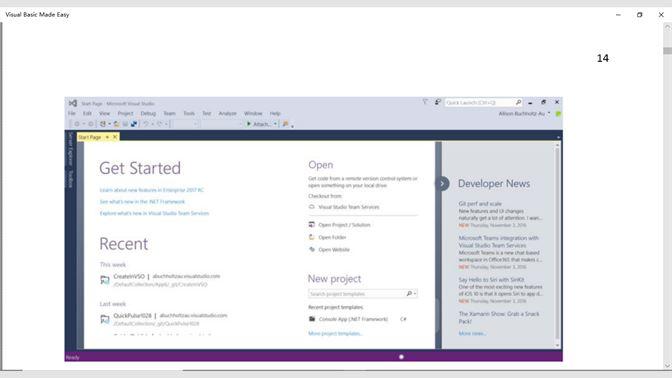The width and height of the screenshot is (672, 378).
Task: Click the Ready status bar text
Action: pyautogui.click(x=72, y=357)
